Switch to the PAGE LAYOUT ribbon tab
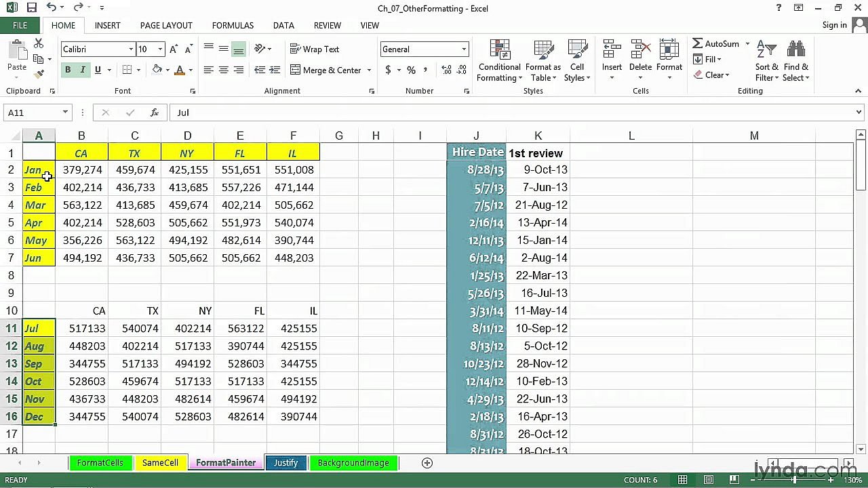This screenshot has height=488, width=868. (166, 25)
